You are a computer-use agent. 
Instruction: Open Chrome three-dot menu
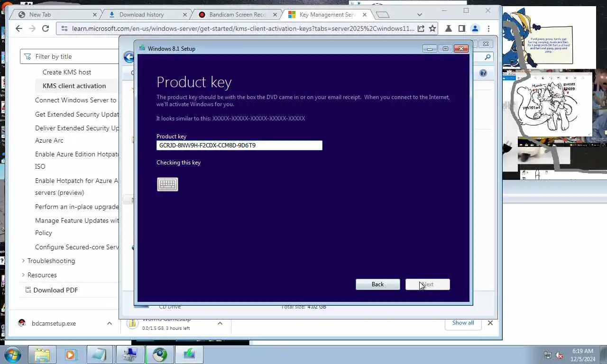[x=488, y=28]
